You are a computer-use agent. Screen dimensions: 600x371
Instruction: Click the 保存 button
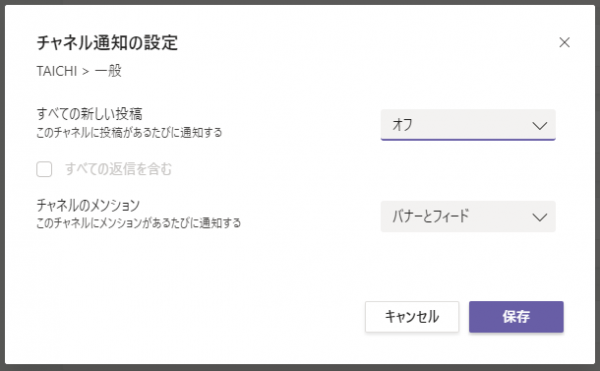[x=516, y=317]
